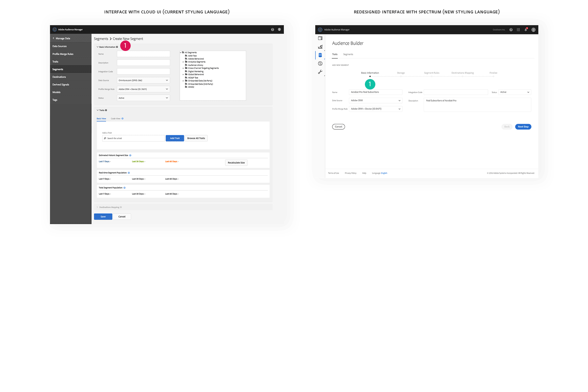Image resolution: width=588 pixels, height=392 pixels.
Task: Expand the Destinations Mapping section in Cloud UI
Action: 97,207
